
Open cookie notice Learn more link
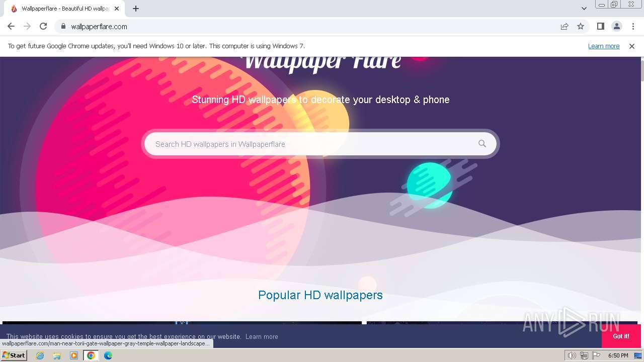coord(262,337)
